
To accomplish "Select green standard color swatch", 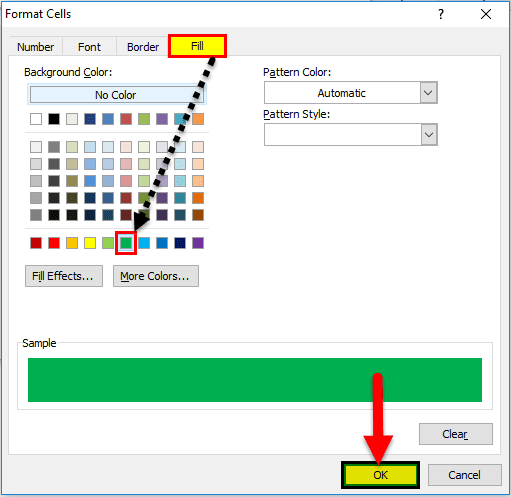I will click(126, 243).
